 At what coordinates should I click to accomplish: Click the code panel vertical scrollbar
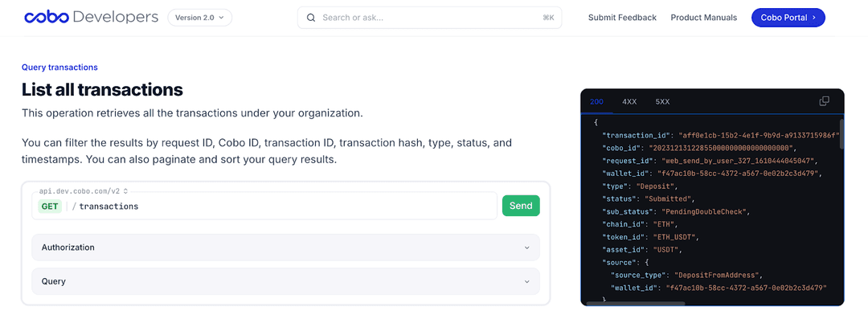tap(841, 133)
